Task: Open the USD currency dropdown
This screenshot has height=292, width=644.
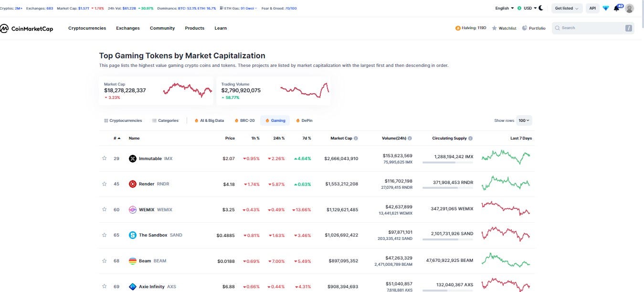Action: 527,8
